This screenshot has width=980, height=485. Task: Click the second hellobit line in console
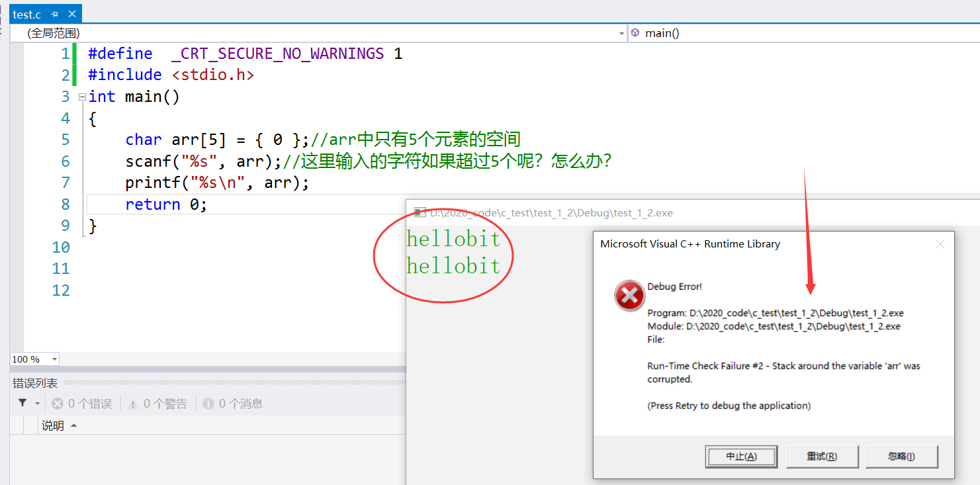(x=453, y=266)
